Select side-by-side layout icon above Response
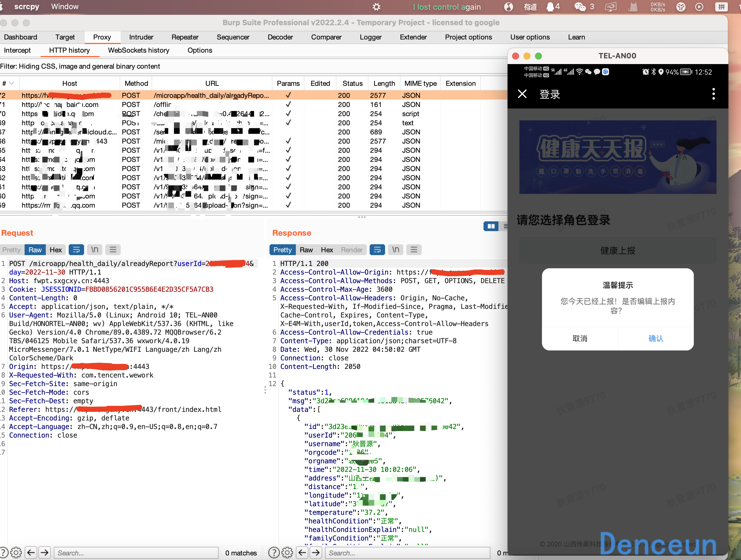The image size is (741, 560). tap(491, 227)
